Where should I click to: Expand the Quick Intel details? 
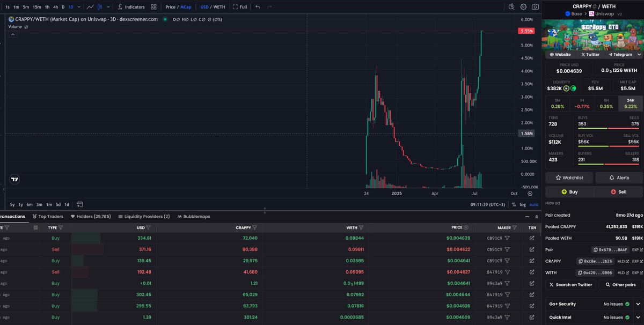(x=638, y=317)
